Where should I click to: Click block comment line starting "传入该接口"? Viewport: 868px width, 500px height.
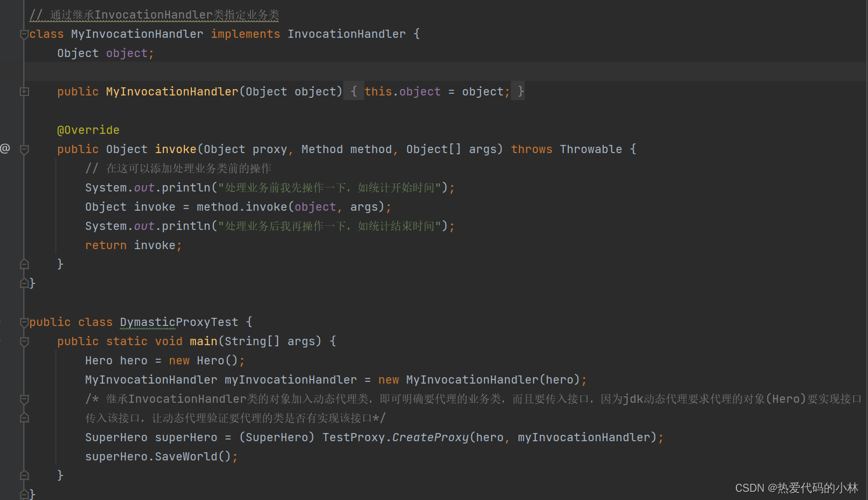click(x=236, y=418)
